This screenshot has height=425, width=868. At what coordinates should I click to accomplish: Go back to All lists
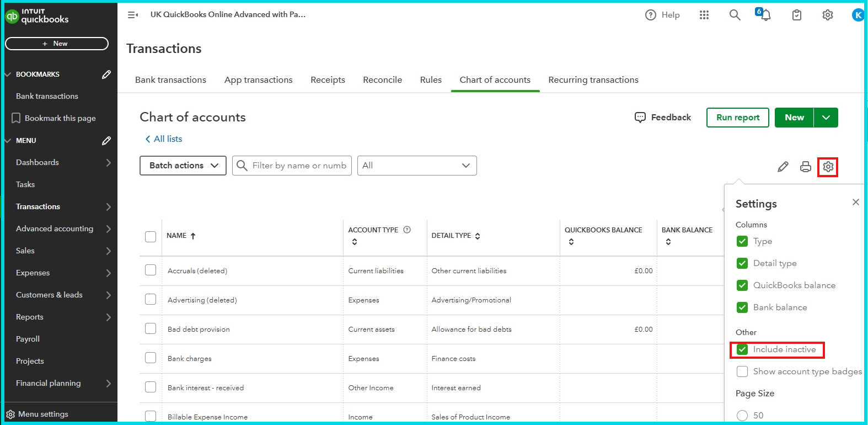coord(164,139)
